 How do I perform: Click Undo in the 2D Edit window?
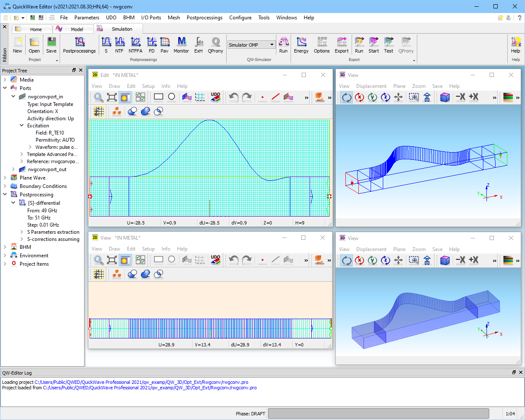(234, 97)
